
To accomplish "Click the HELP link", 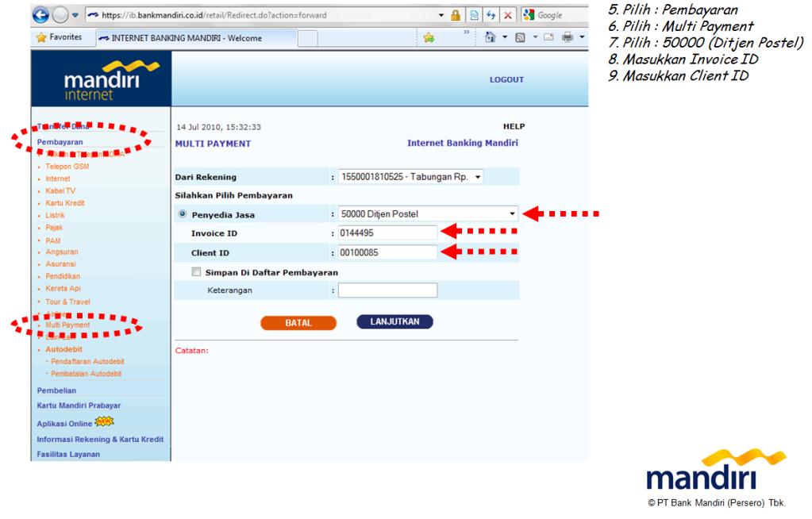I will (x=514, y=126).
